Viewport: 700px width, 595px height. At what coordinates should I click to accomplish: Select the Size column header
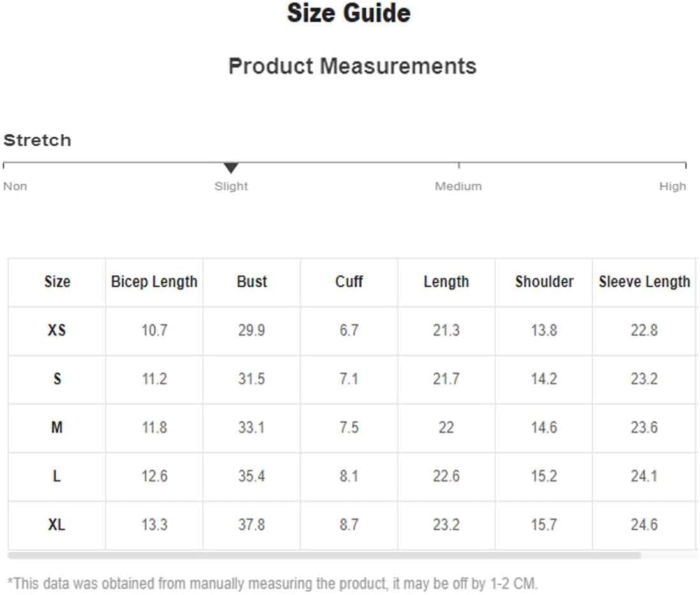(x=57, y=282)
